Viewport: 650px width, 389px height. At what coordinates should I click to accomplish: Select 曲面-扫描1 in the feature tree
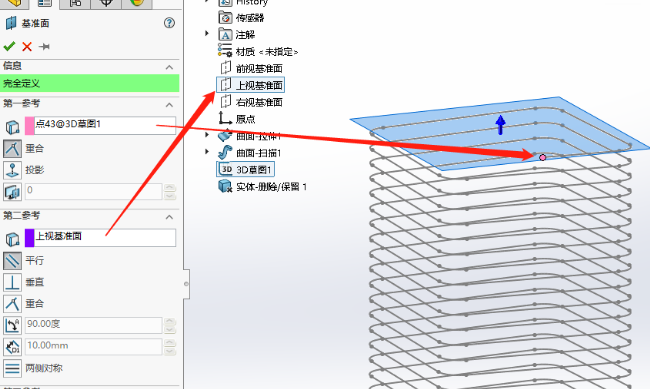tap(259, 153)
